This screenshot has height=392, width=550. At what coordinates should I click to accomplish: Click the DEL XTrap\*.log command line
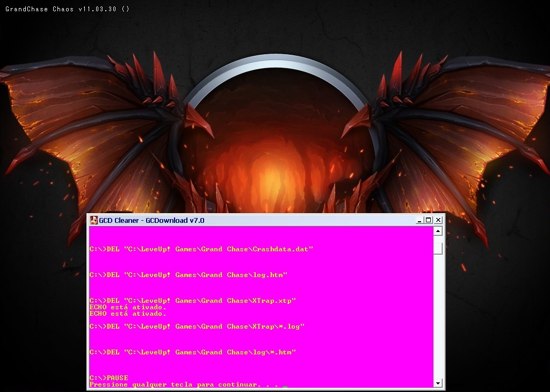[196, 326]
